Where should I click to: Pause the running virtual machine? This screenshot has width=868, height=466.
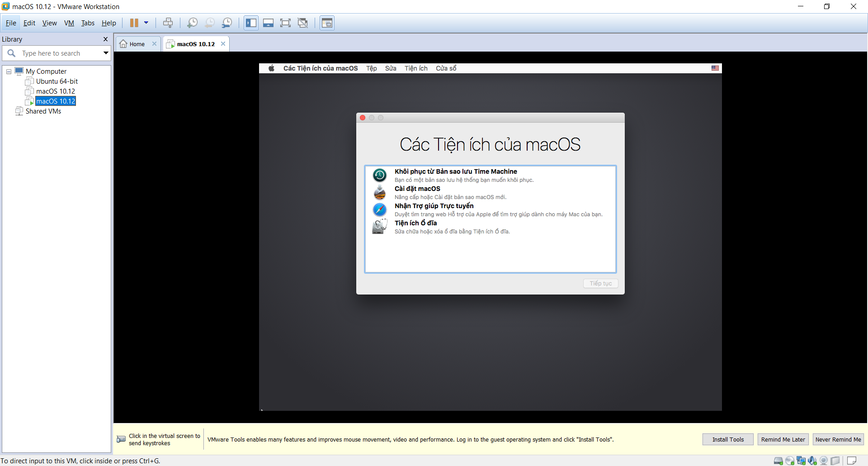point(134,23)
